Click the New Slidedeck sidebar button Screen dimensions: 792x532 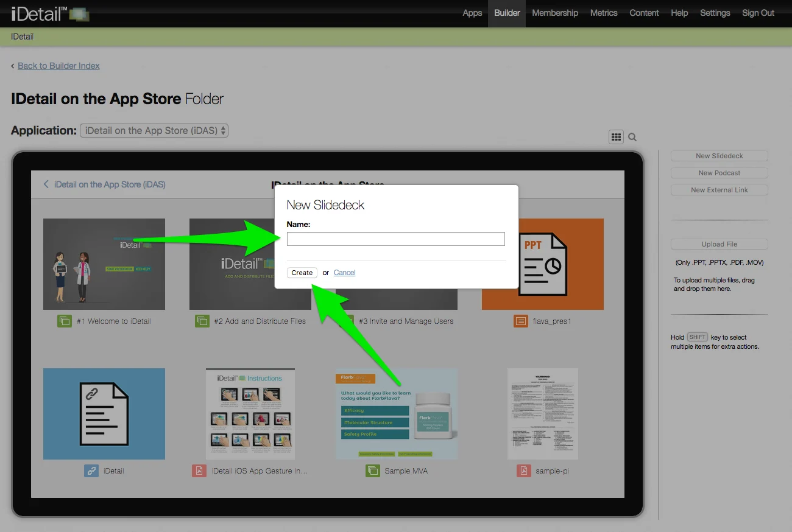[720, 156]
